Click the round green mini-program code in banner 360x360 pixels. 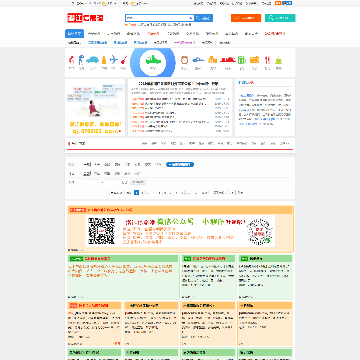[x=260, y=232]
